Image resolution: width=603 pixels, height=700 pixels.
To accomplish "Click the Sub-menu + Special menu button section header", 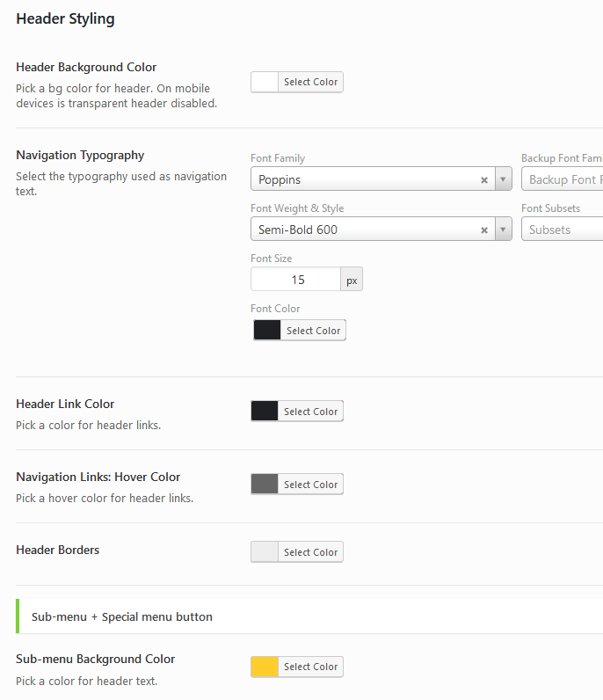I will [122, 616].
